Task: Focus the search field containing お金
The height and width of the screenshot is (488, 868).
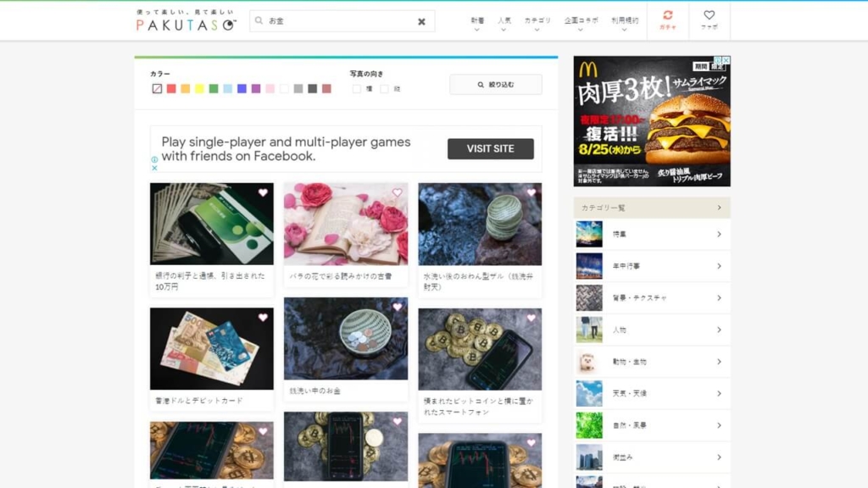Action: 342,21
